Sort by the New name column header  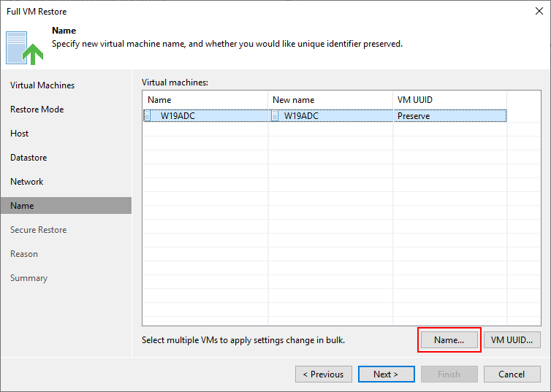(x=330, y=100)
